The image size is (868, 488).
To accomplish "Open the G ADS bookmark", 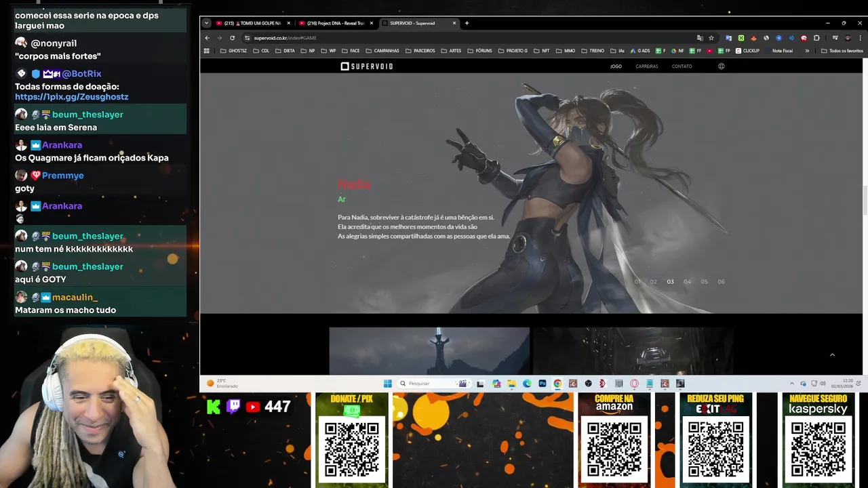I will coord(639,51).
